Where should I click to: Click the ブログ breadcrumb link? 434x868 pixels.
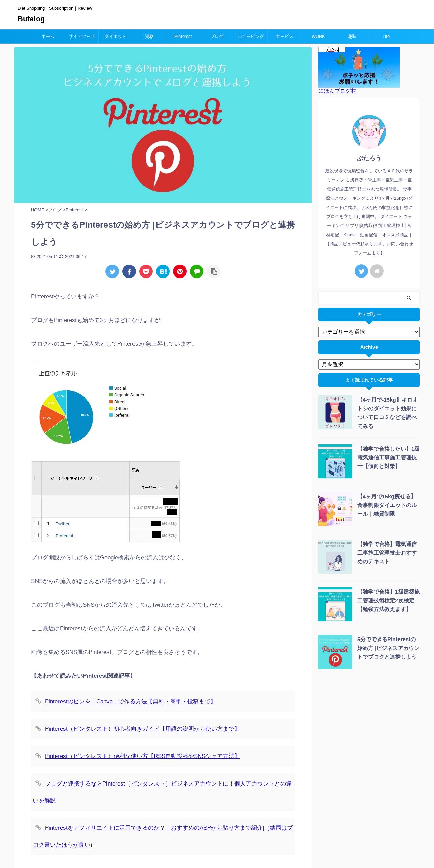coord(55,210)
